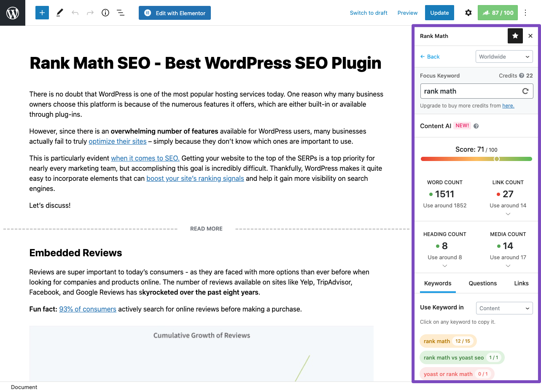This screenshot has width=541, height=392.
Task: Click the 'Let's discuss!' paragraph
Action: pos(50,205)
